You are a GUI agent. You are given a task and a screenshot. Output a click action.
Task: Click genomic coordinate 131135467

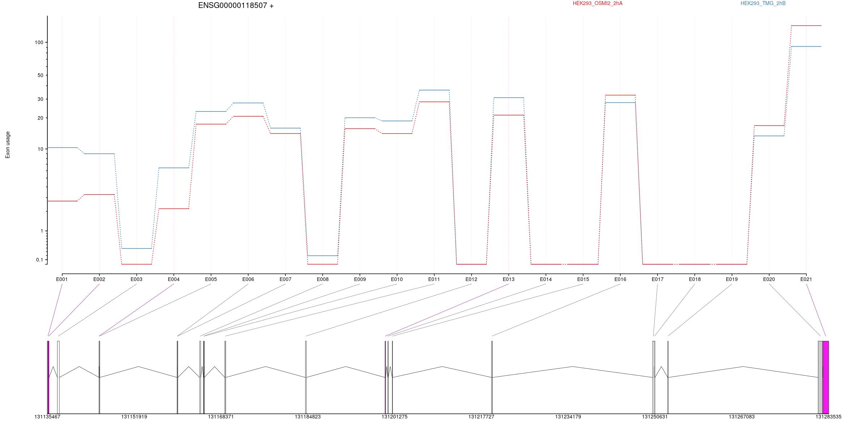pos(47,417)
